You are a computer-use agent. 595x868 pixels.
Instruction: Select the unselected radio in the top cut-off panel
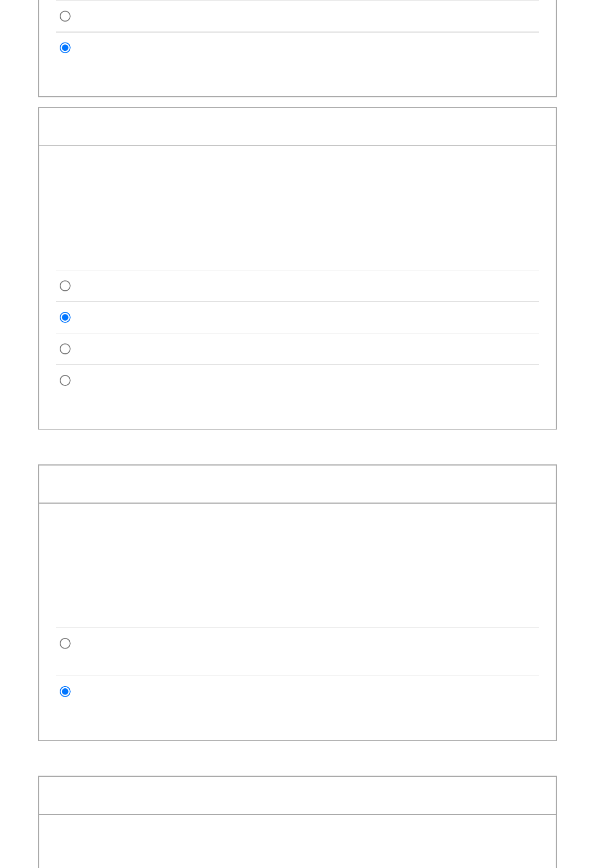(65, 16)
